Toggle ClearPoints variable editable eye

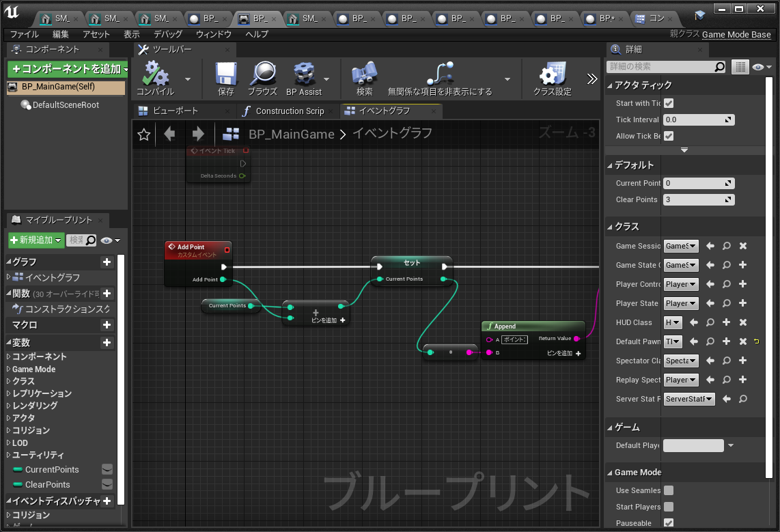(107, 484)
